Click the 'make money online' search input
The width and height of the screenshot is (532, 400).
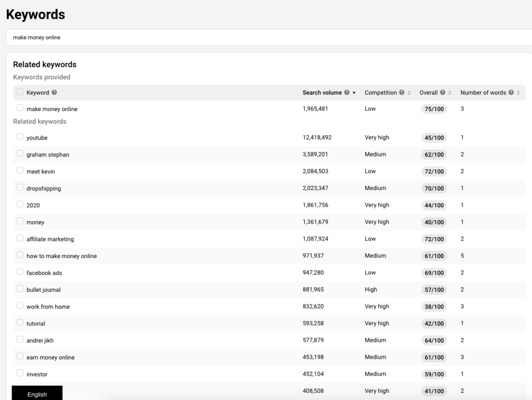click(269, 37)
